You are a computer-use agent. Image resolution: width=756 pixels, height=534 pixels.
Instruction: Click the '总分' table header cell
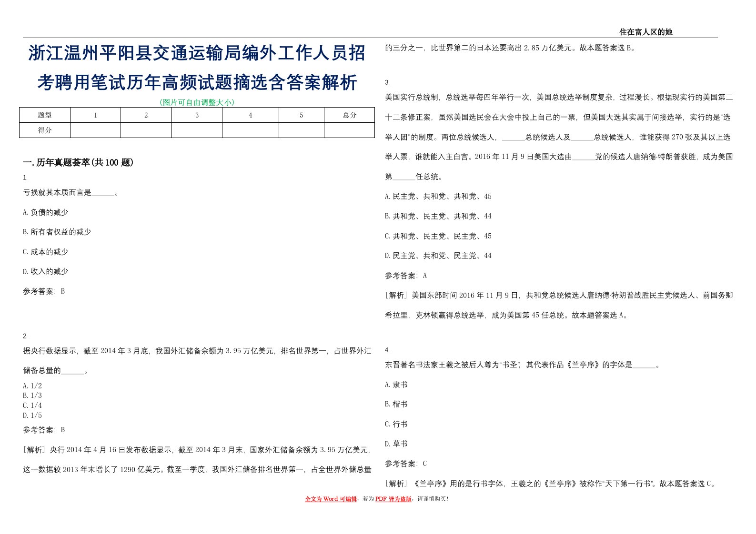[x=349, y=115]
